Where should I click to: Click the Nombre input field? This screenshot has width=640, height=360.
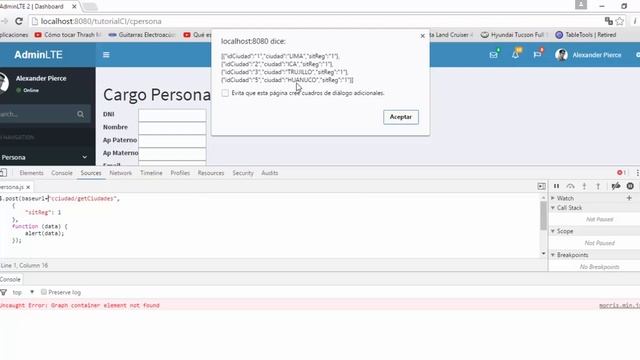[x=172, y=128]
